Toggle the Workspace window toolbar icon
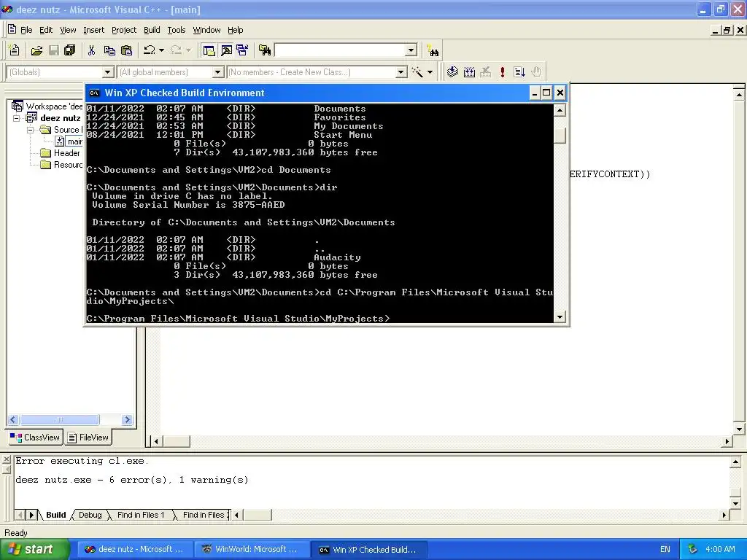The image size is (747, 560). click(x=209, y=50)
